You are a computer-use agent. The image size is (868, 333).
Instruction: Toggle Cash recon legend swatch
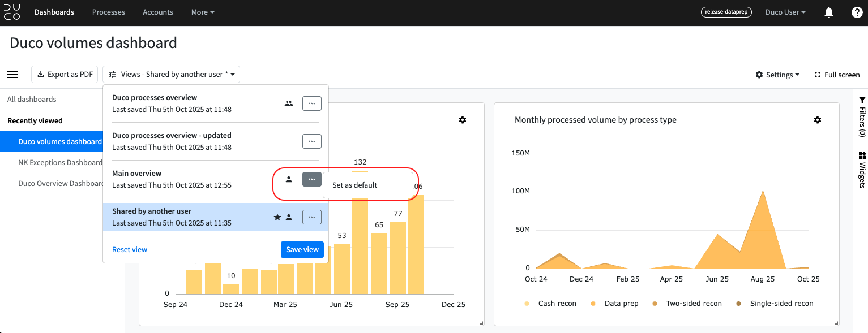click(x=527, y=304)
